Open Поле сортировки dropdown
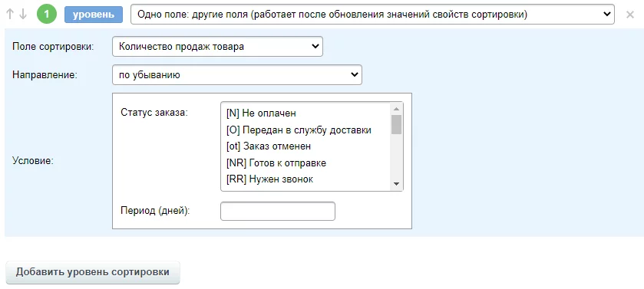Viewport: 644px width, 289px height. click(x=217, y=46)
